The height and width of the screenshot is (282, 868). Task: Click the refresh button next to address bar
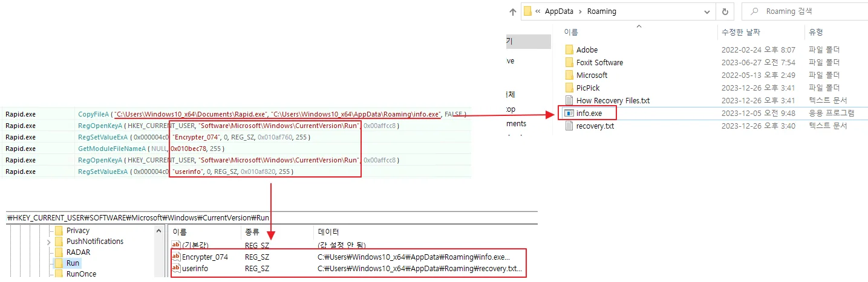pos(725,11)
